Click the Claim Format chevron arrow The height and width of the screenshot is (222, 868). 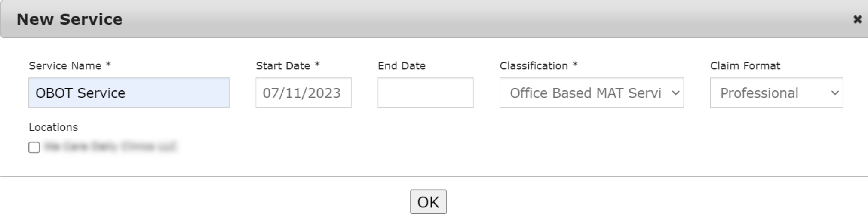coord(835,93)
